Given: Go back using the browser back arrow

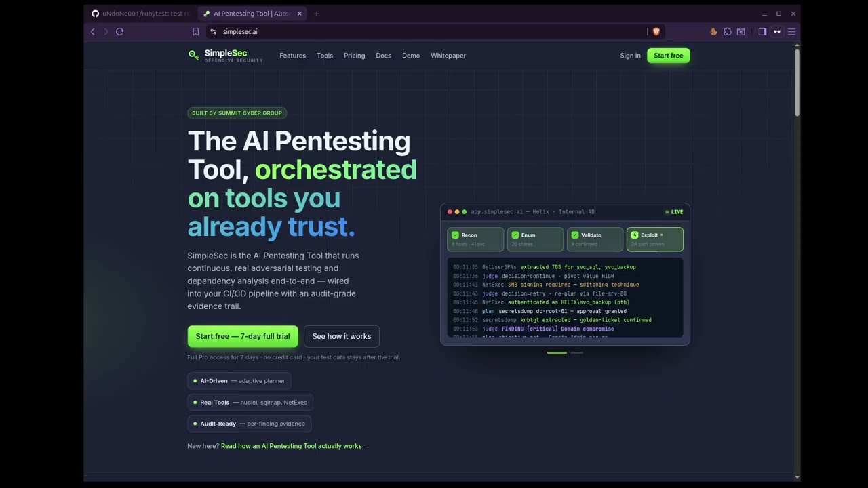Looking at the screenshot, I should click(x=93, y=31).
